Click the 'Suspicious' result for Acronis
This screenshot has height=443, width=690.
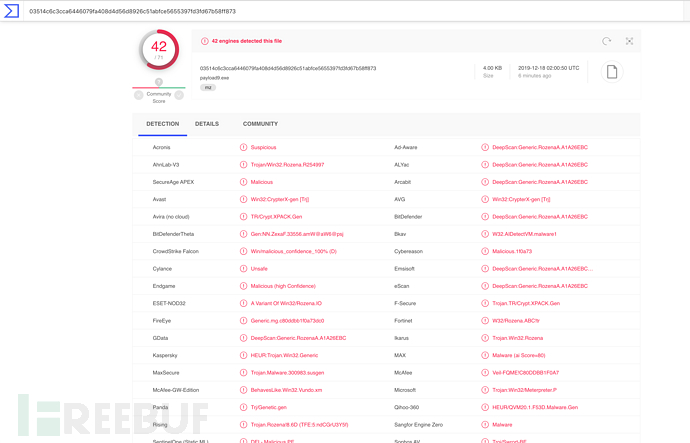pos(264,147)
